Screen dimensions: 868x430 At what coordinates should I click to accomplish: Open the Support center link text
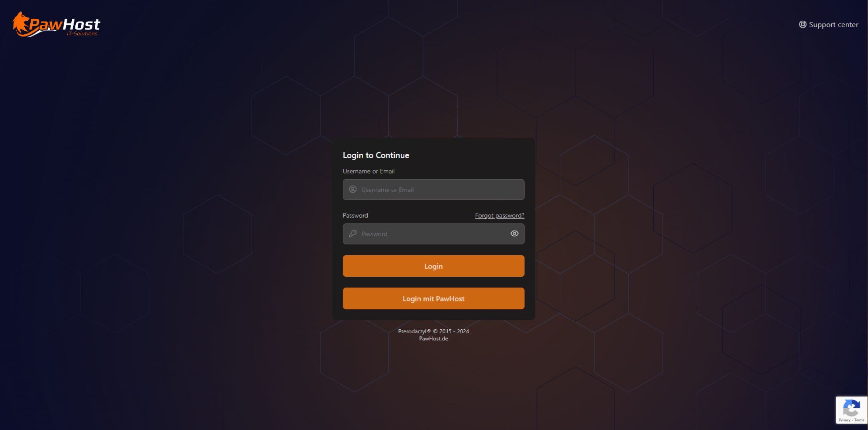[x=833, y=25]
